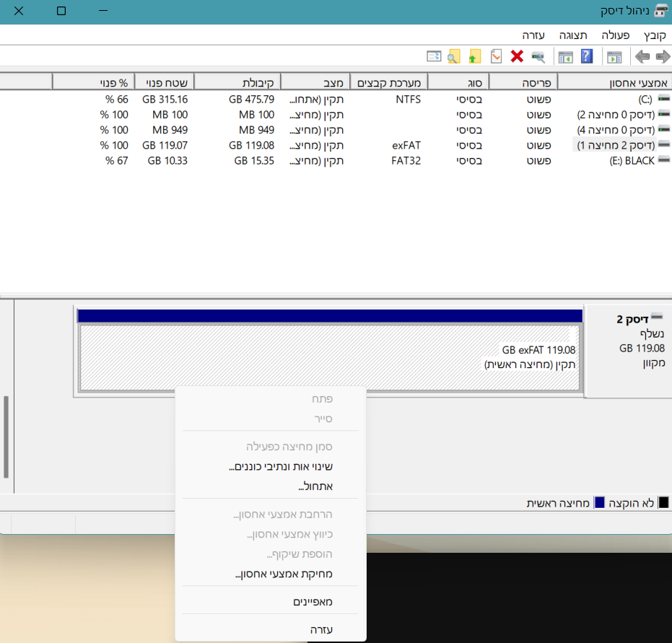This screenshot has height=643, width=672.
Task: Click the page with check mark icon
Action: click(x=496, y=56)
